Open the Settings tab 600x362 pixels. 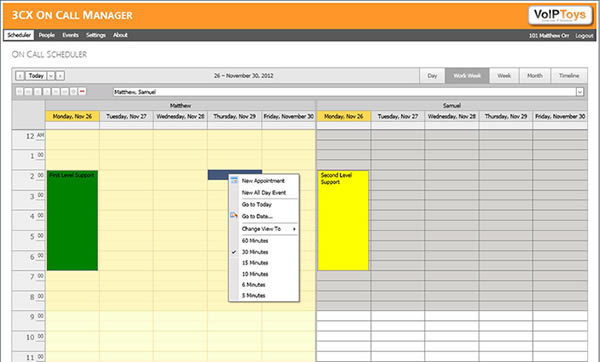(96, 35)
